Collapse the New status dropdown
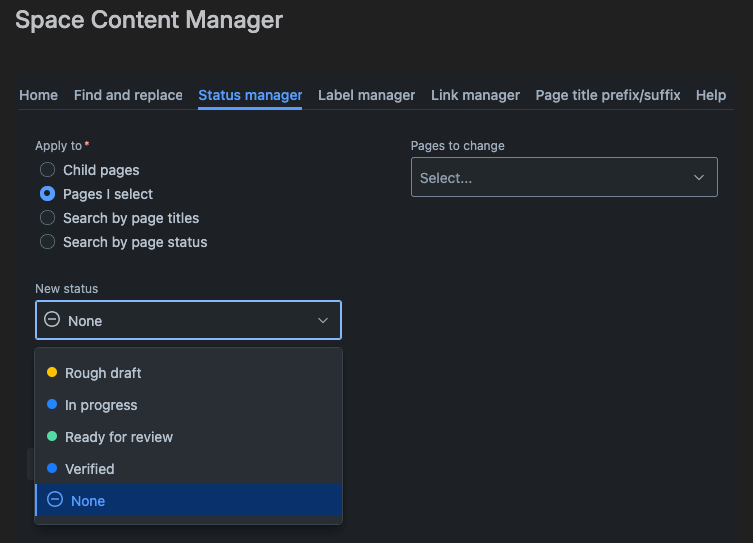Screen dimensions: 753x543 pos(188,320)
